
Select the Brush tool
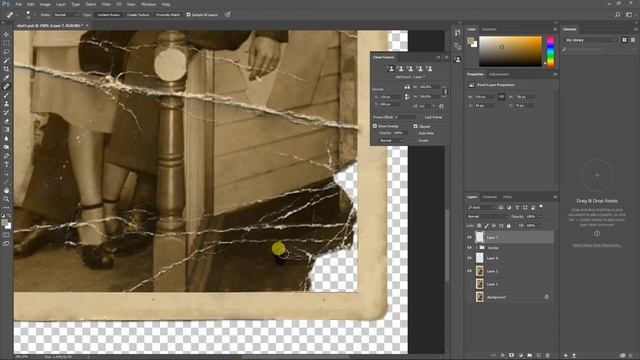coord(6,95)
